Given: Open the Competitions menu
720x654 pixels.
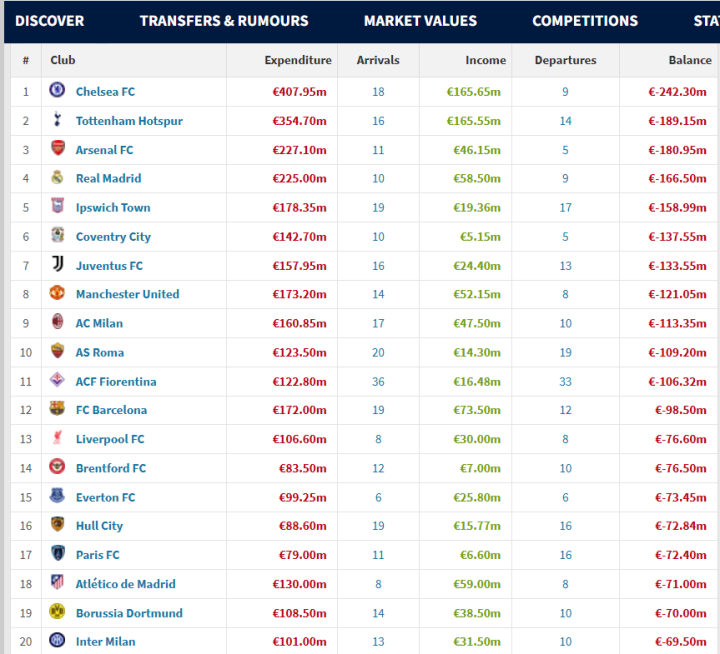Looking at the screenshot, I should (585, 21).
